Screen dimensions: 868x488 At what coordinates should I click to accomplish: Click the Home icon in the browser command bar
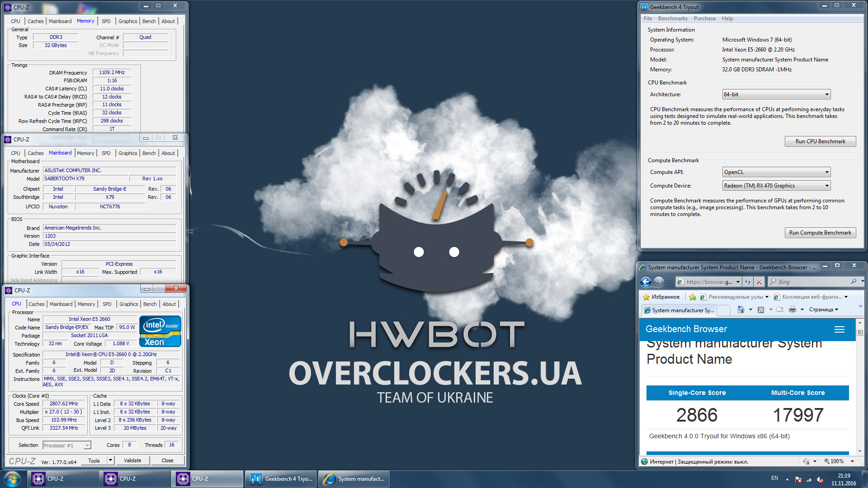[x=741, y=310]
